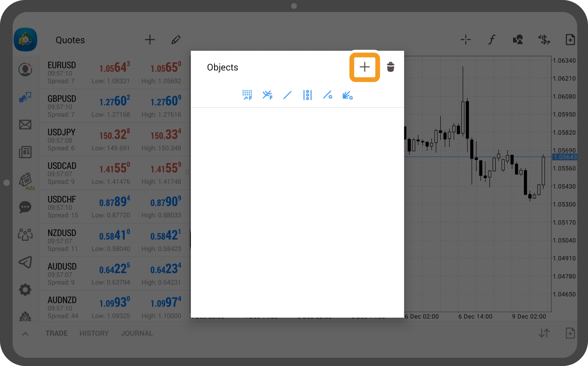Pick the plain trendline object
This screenshot has height=366, width=588.
[287, 95]
